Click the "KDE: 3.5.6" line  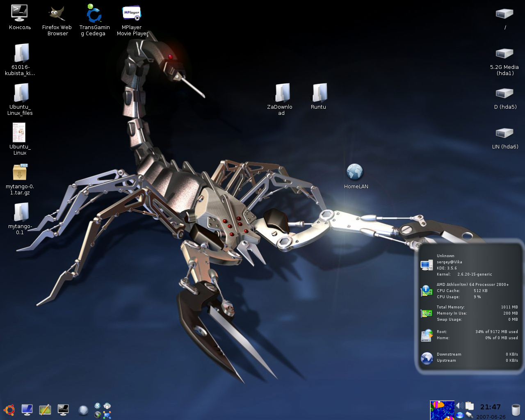tap(447, 268)
